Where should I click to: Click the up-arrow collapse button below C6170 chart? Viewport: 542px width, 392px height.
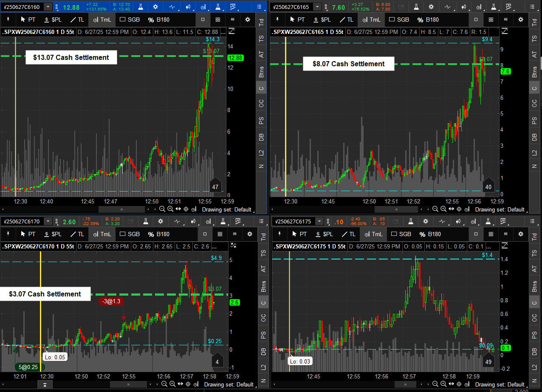(45, 384)
